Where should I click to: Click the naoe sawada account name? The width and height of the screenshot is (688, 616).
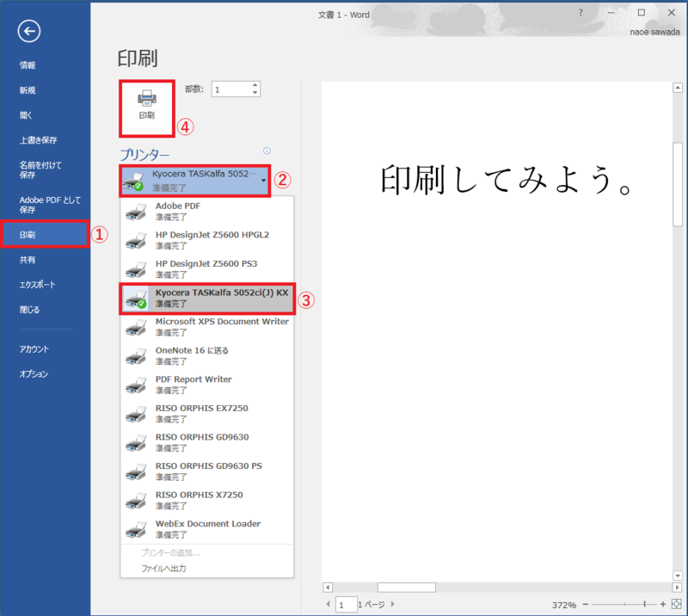654,32
